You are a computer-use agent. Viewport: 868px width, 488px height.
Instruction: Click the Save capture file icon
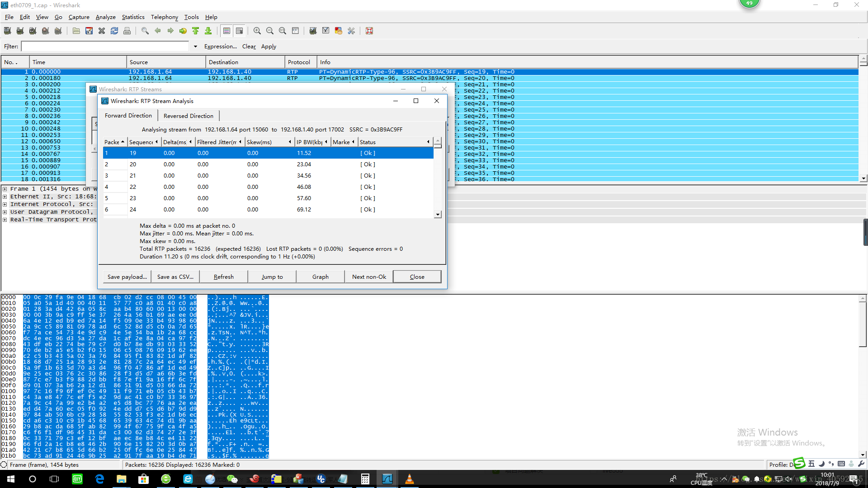click(89, 31)
